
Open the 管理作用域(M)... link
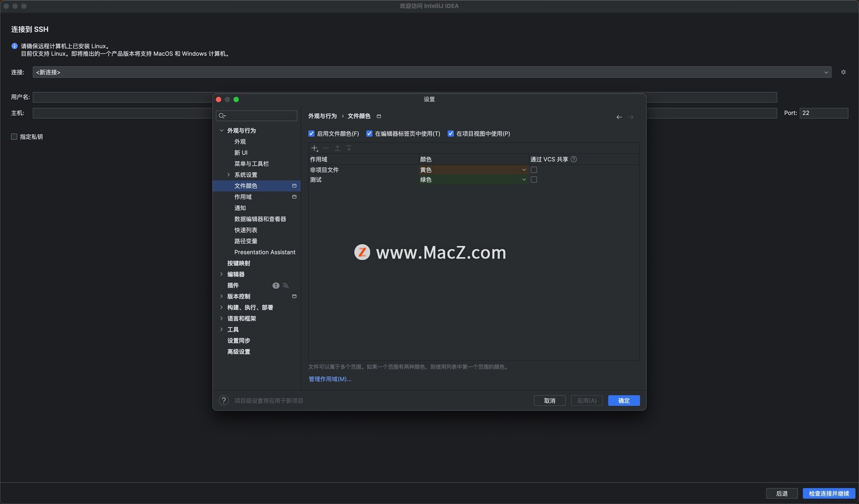coord(330,379)
